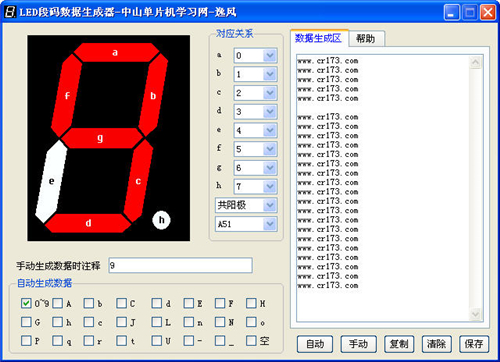The height and width of the screenshot is (362, 500).
Task: Toggle segment b on the LED display
Action: 153,95
